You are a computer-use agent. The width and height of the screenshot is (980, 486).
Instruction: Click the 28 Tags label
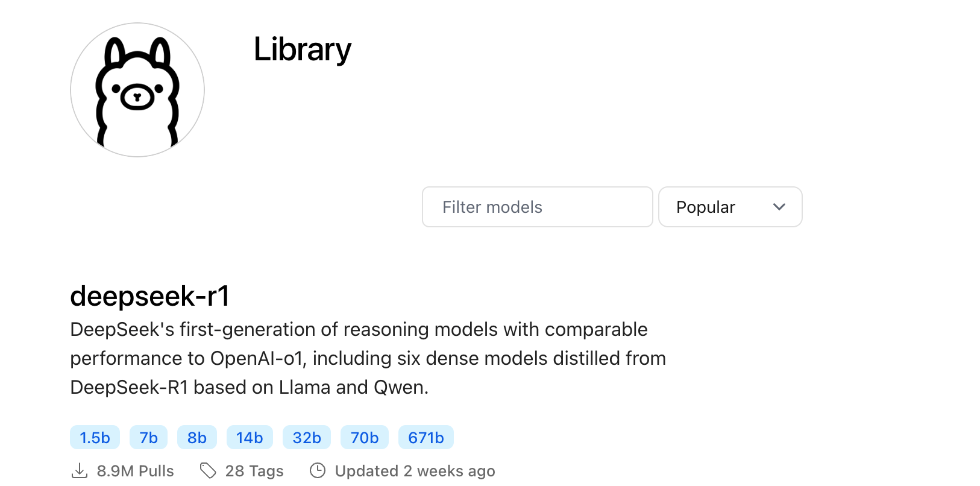coord(254,471)
